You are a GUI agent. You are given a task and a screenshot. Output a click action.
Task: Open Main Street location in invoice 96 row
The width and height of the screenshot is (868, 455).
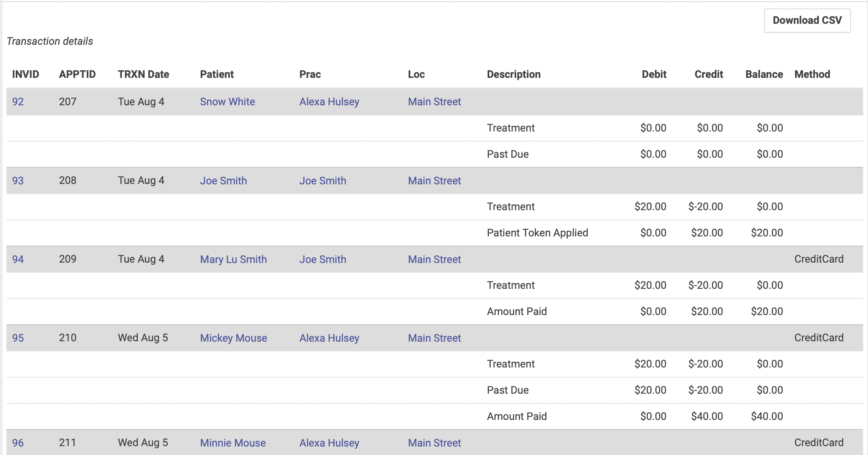(434, 443)
